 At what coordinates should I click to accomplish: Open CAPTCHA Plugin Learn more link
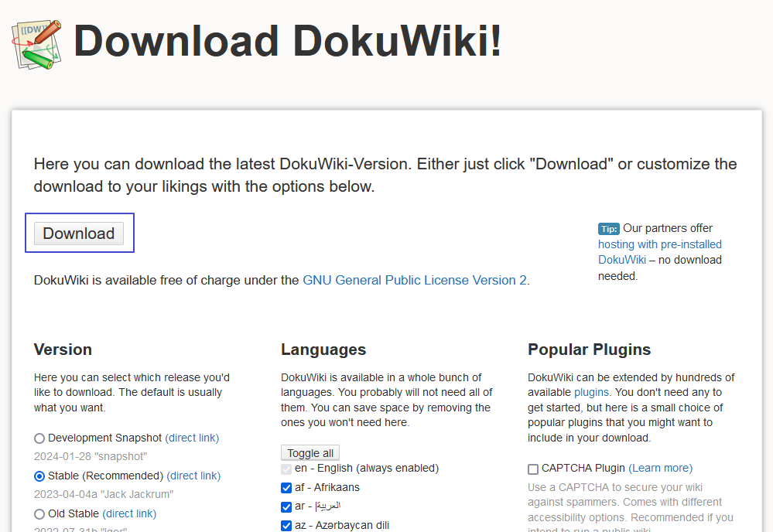click(661, 468)
